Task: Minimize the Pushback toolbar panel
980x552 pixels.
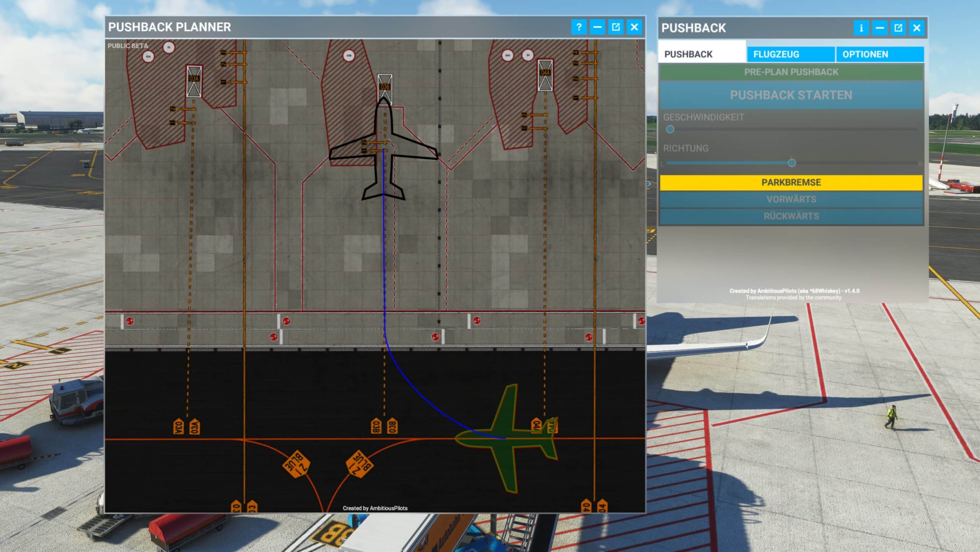Action: coord(880,28)
